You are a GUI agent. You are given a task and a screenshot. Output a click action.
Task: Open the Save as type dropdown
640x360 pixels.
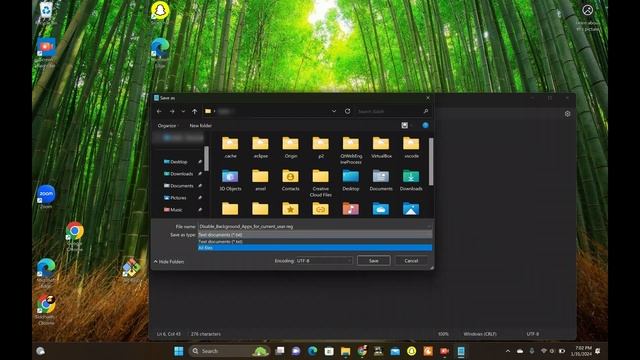315,235
